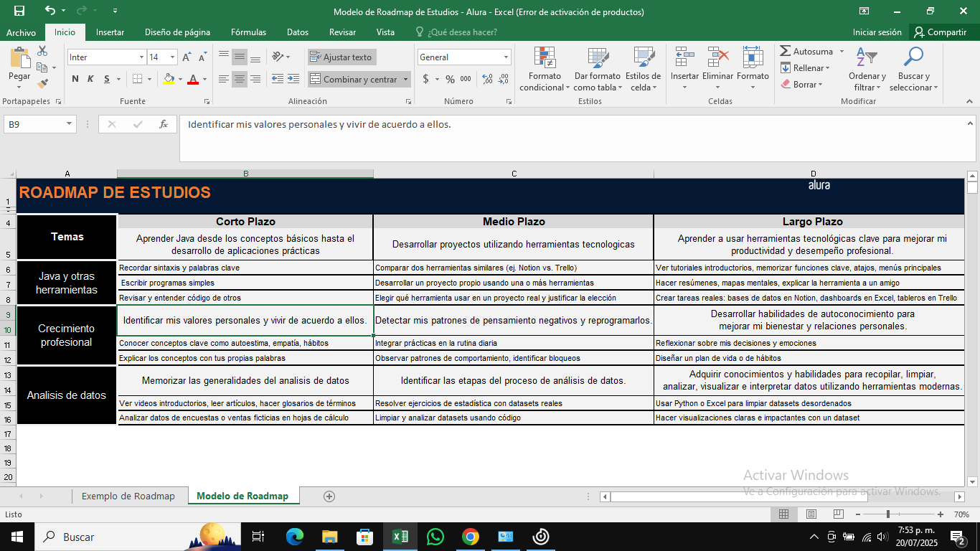Toggle align text right
Screen dimensions: 980x551
tap(255, 79)
